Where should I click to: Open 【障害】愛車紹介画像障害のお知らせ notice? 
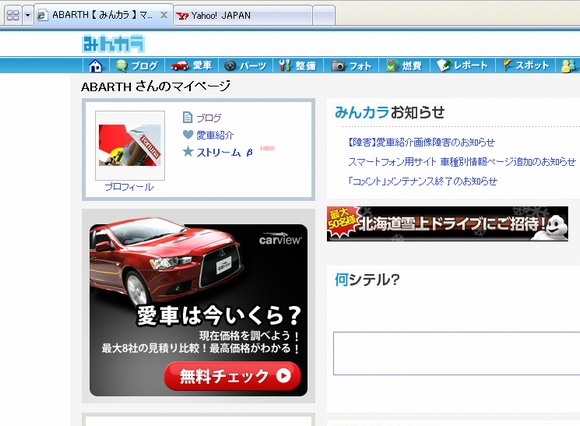point(421,142)
